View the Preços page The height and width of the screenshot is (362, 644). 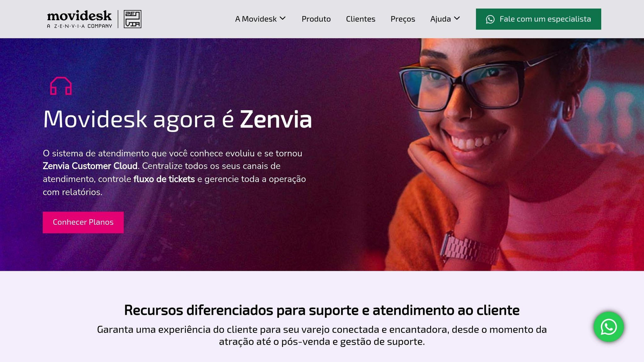(x=403, y=19)
